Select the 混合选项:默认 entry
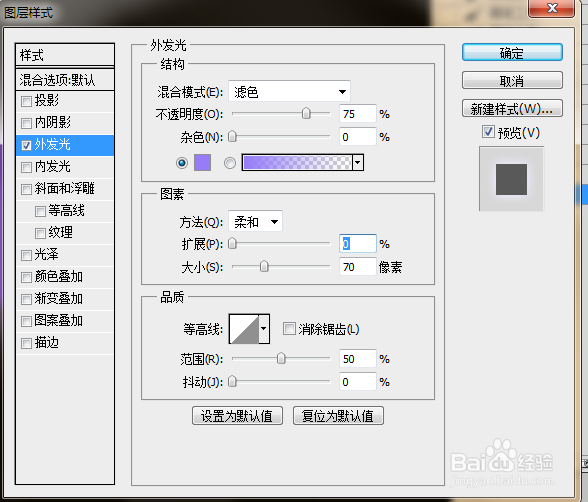This screenshot has width=588, height=502. (65, 79)
